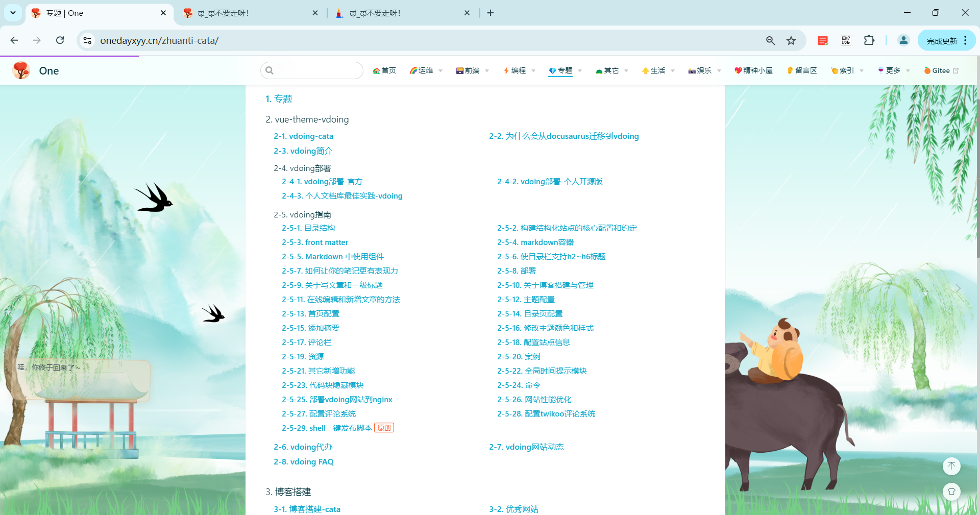Open 2-2. 为什么会从docusaurus迁移到vdoing link
The image size is (980, 515).
coord(564,136)
